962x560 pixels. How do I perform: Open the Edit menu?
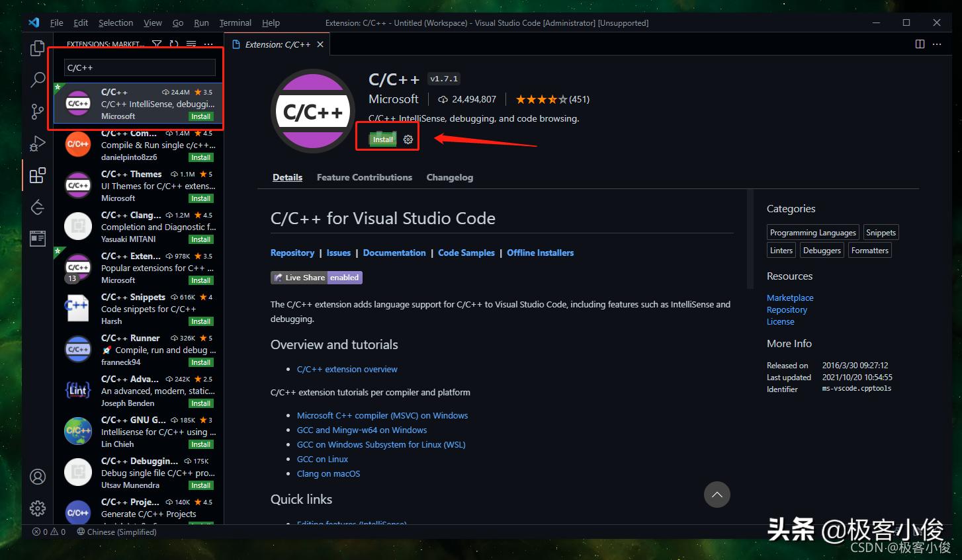point(81,22)
